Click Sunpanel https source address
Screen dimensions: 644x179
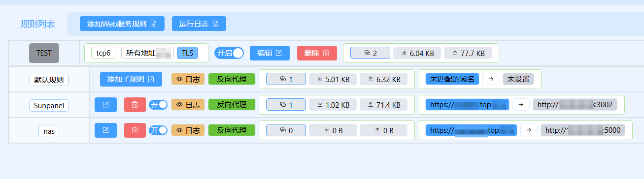tap(468, 105)
